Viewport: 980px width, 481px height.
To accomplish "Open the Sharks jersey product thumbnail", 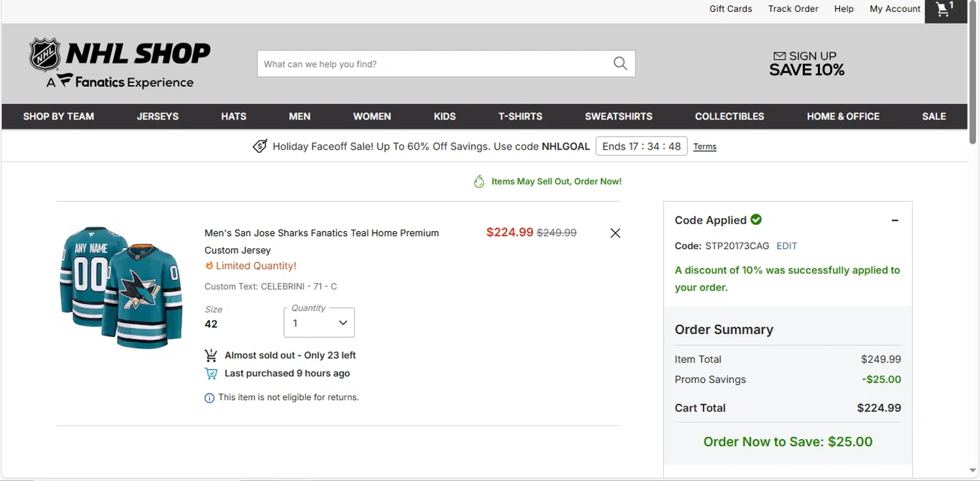I will pos(121,287).
